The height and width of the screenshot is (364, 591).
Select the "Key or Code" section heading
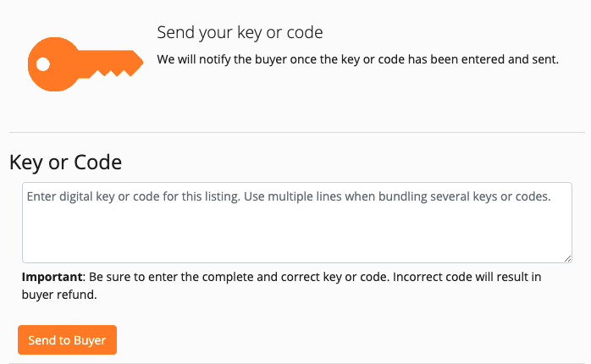[65, 162]
